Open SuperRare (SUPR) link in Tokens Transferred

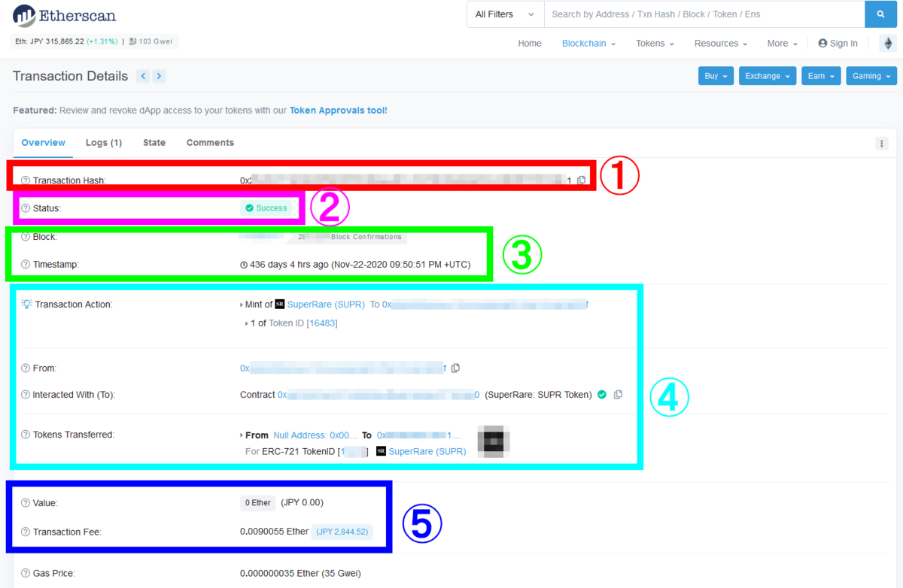click(427, 452)
